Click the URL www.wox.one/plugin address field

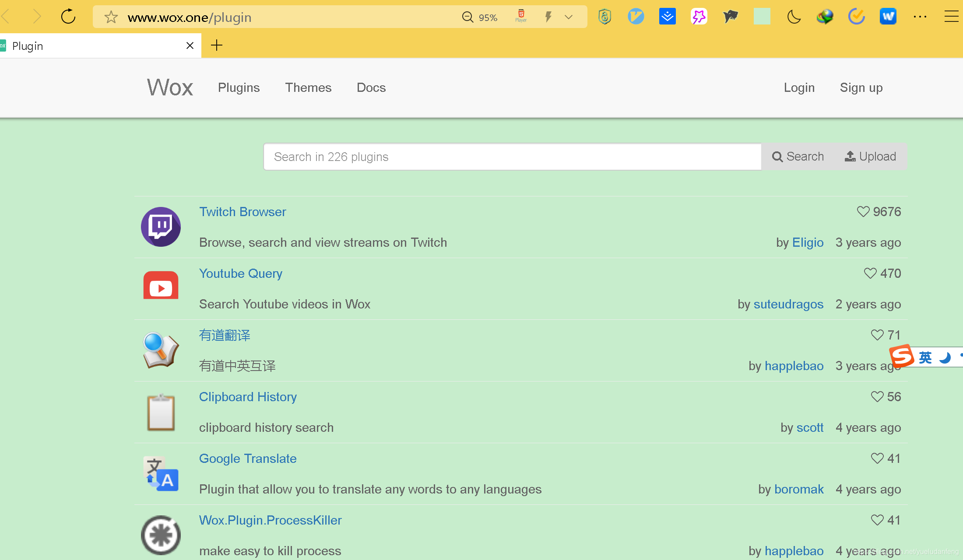(x=190, y=17)
